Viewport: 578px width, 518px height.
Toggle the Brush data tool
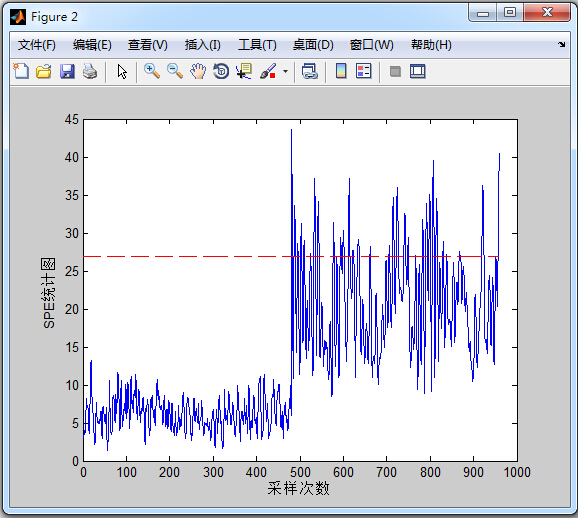(x=268, y=71)
